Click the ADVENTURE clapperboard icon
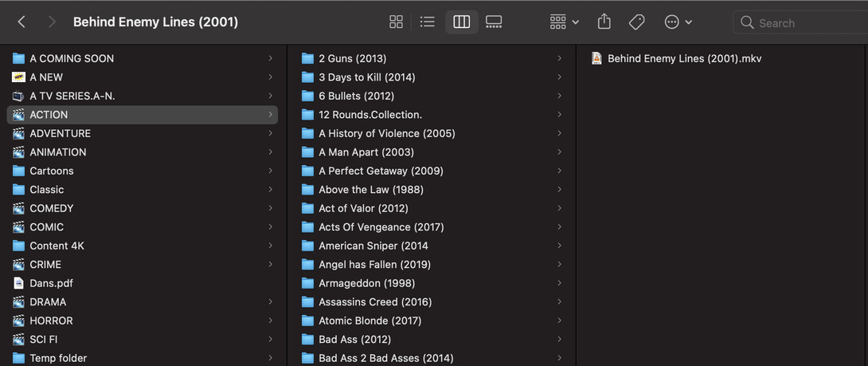The height and width of the screenshot is (366, 868). coord(19,134)
